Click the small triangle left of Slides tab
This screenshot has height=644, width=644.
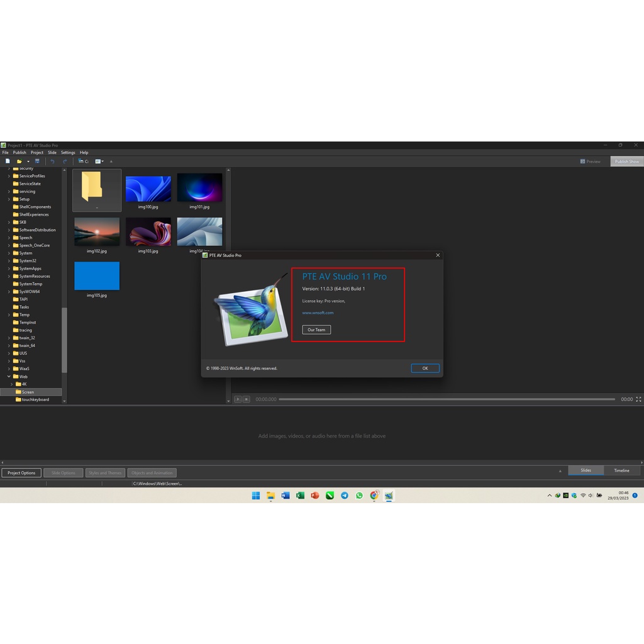click(x=560, y=471)
